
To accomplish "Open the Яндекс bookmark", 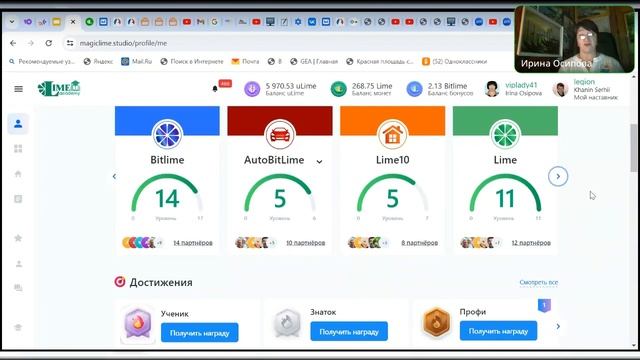I will (98, 61).
